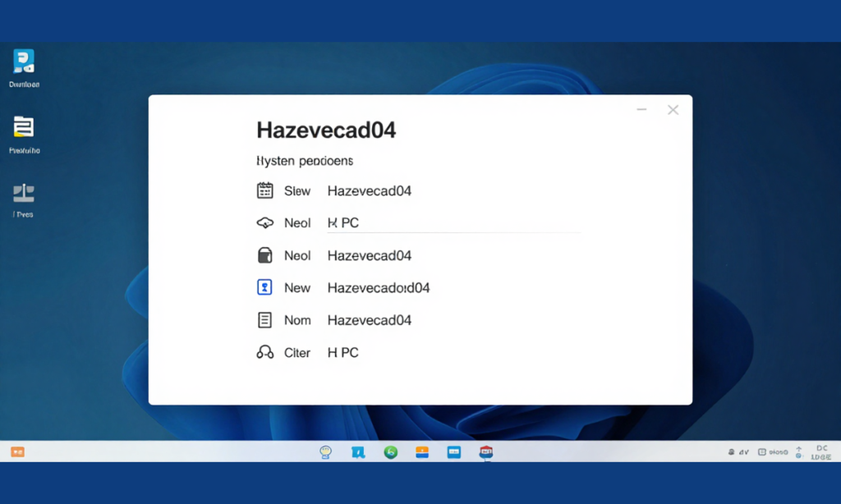The height and width of the screenshot is (504, 841).
Task: Click the document icon beside Nom
Action: 264,320
